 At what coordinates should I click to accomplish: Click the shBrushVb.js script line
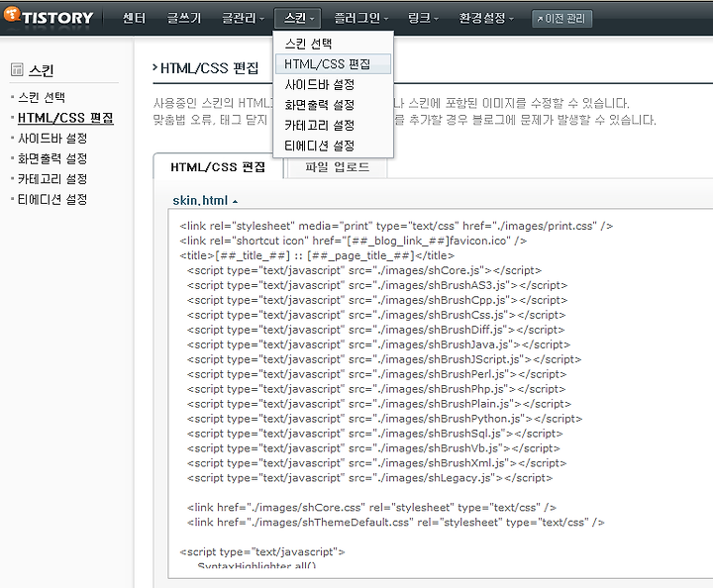point(373,448)
